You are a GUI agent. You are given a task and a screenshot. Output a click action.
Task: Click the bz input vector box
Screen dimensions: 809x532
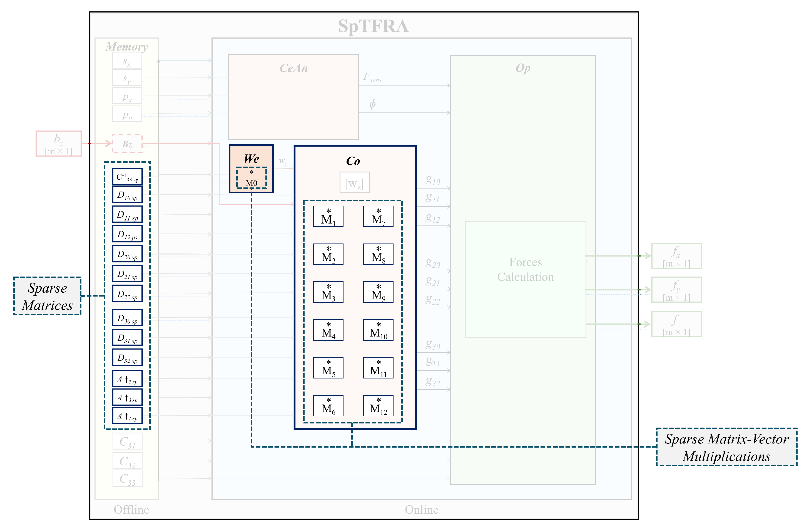[x=58, y=144]
